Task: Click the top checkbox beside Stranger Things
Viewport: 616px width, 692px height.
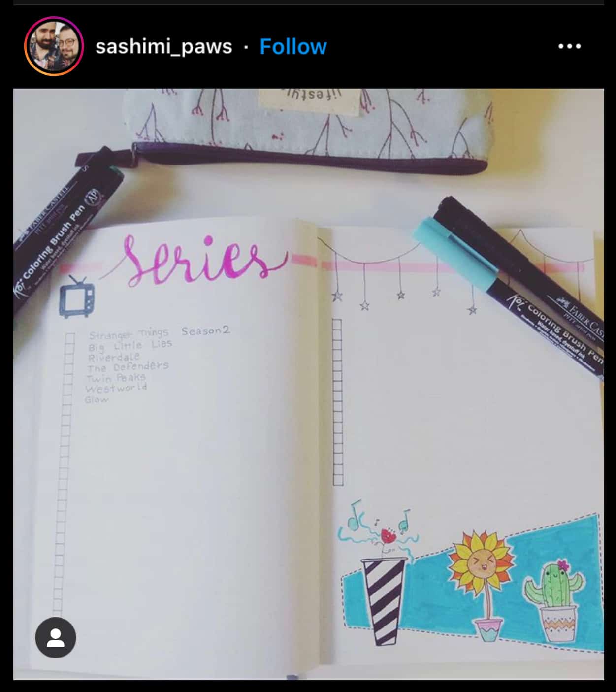Action: click(x=69, y=338)
